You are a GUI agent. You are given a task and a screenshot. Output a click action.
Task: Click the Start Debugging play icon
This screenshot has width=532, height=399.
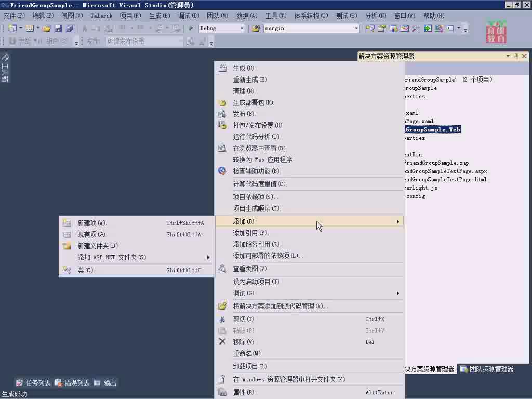(191, 29)
